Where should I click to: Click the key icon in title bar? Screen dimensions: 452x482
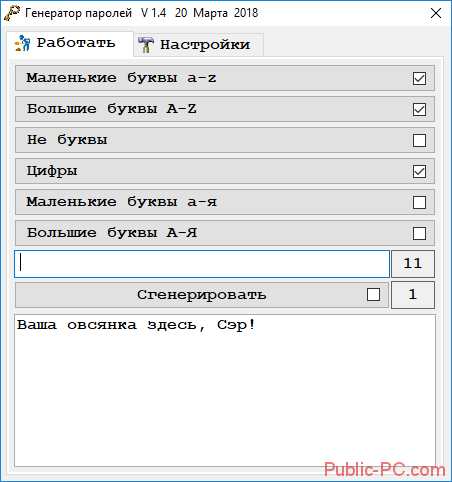(12, 13)
